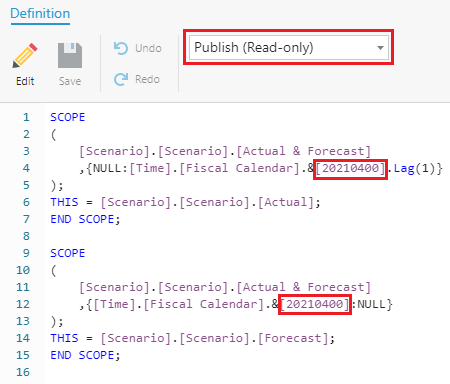Screen dimensions: 450x384
Task: Click the Redo label text
Action: tap(147, 79)
